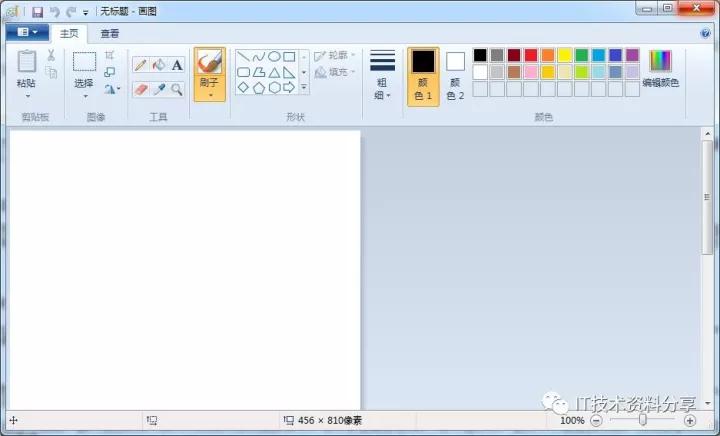720x436 pixels.
Task: Click the Resize icon
Action: coord(109,72)
